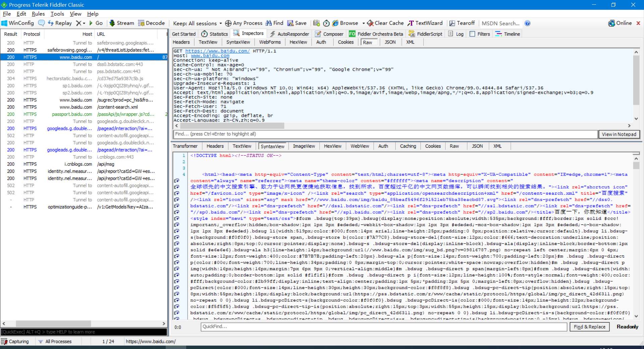Click https://www.baidu.com/ link in request
Viewport: 644px width, 349px height.
pos(217,51)
